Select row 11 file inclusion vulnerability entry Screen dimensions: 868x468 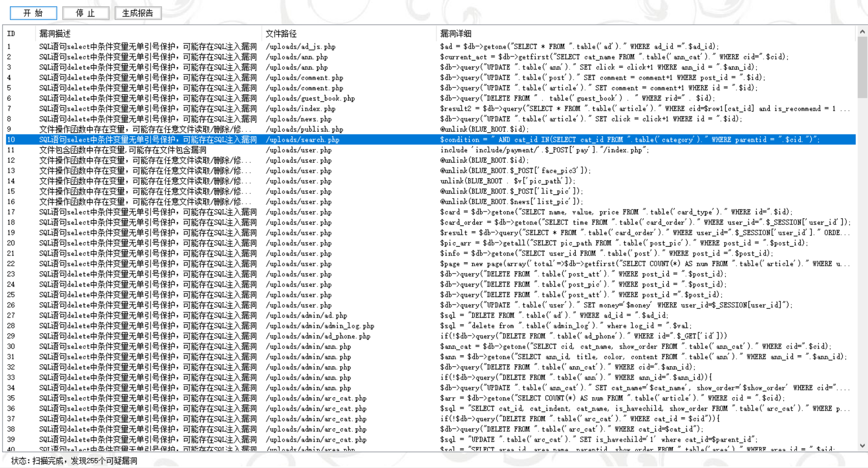pyautogui.click(x=123, y=150)
